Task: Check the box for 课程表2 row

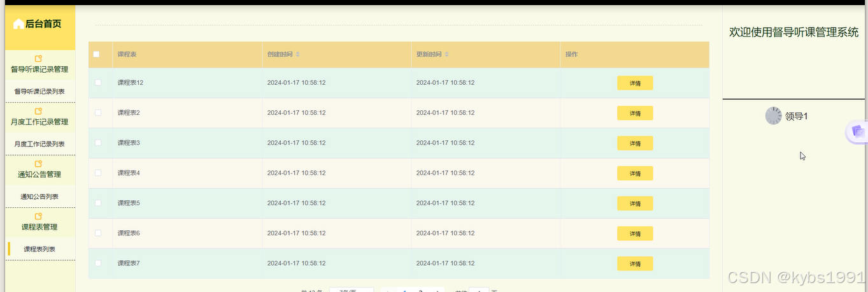Action: click(x=98, y=113)
